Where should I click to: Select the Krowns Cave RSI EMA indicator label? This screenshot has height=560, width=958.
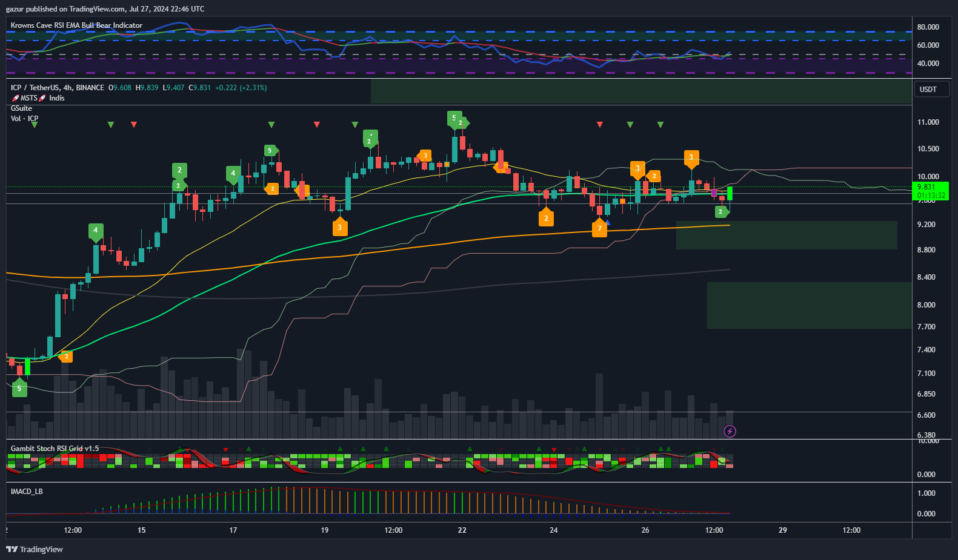pyautogui.click(x=76, y=25)
